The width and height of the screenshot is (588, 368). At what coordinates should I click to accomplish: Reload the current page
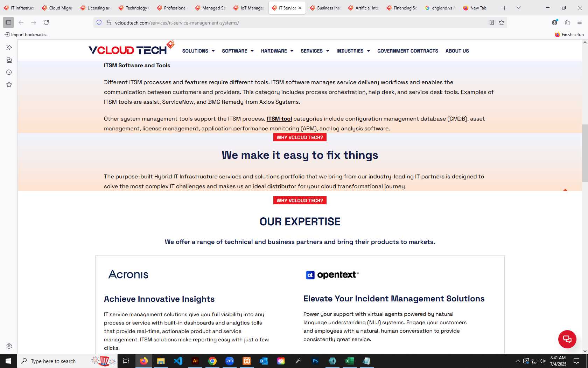tap(46, 22)
